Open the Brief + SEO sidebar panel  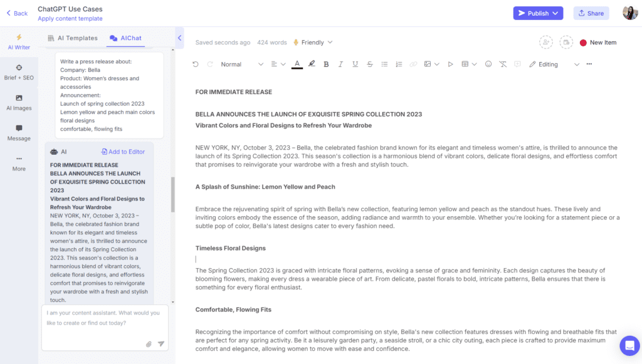[19, 73]
